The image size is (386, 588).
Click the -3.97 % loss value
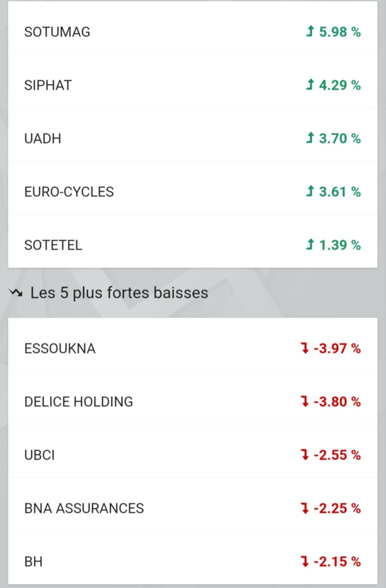337,348
